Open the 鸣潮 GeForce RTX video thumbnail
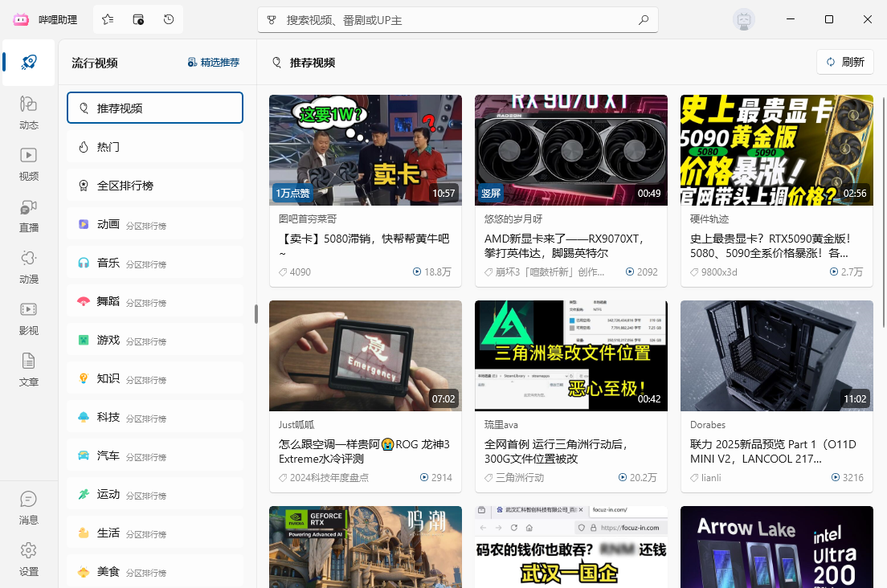Viewport: 887px width, 588px height. point(366,547)
